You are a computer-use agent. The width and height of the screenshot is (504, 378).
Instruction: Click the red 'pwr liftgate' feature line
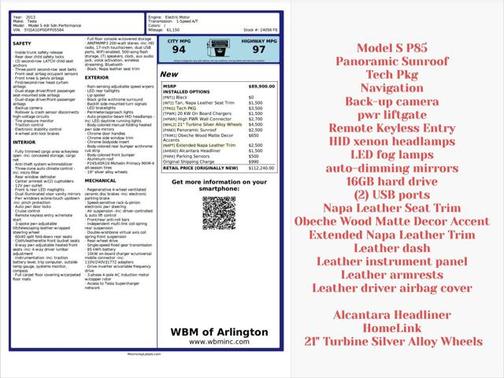392,115
